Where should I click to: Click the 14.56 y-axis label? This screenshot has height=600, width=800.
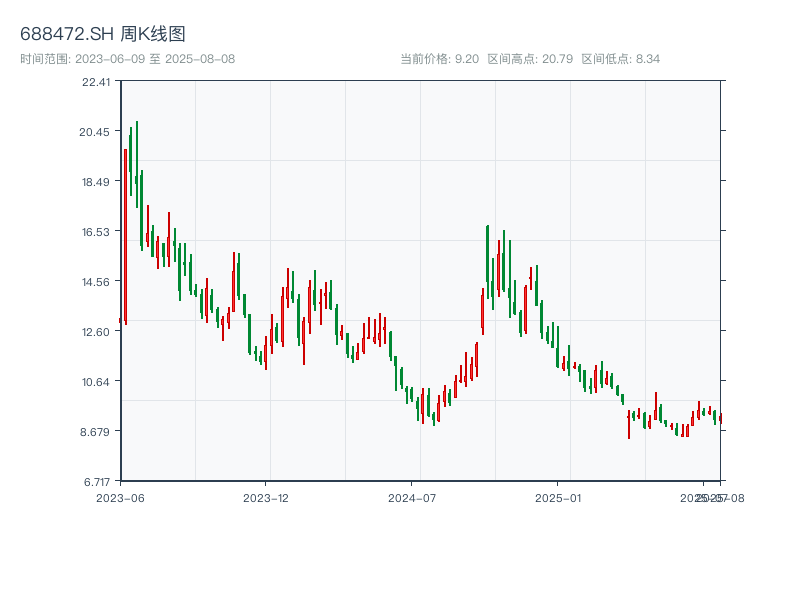[95, 282]
